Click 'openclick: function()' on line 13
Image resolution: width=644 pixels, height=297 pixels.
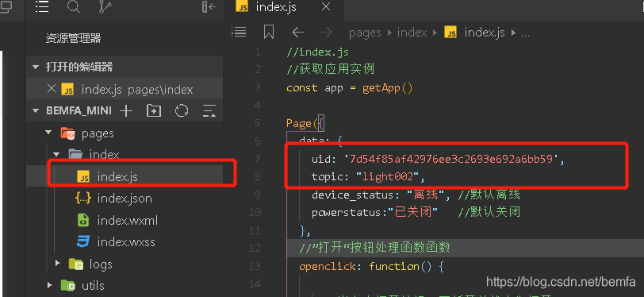365,267
